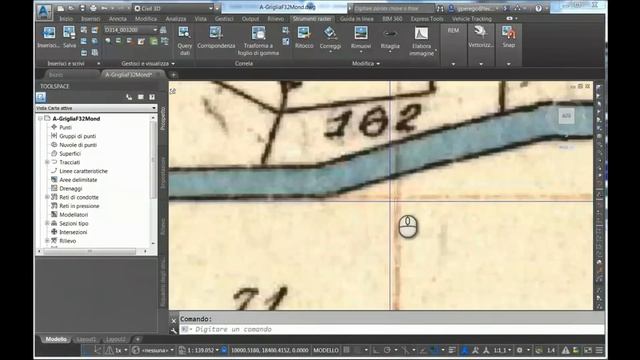Click the print icon in quick access toolbar
The height and width of the screenshot is (360, 640).
[x=93, y=8]
